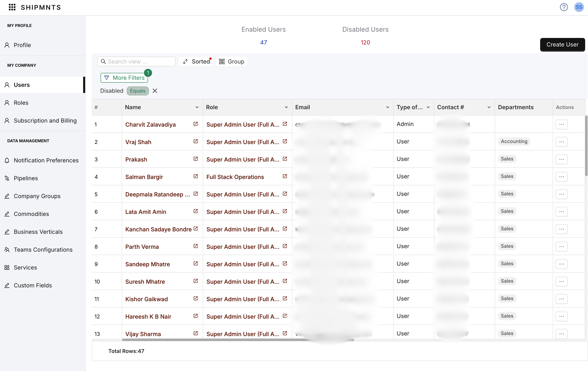This screenshot has width=588, height=371.
Task: Open external link icon next to Parth Verma
Action: tap(196, 246)
